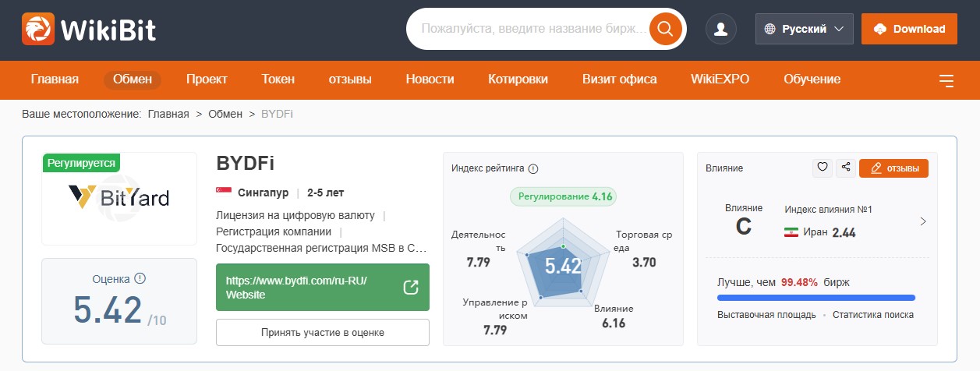980x371 pixels.
Task: Click the orange search magnifier button
Action: (665, 29)
